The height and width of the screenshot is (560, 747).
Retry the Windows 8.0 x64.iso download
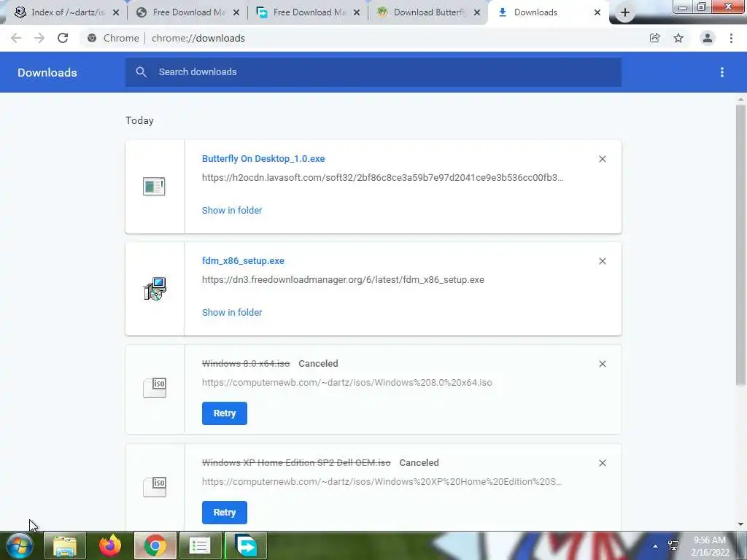coord(225,413)
